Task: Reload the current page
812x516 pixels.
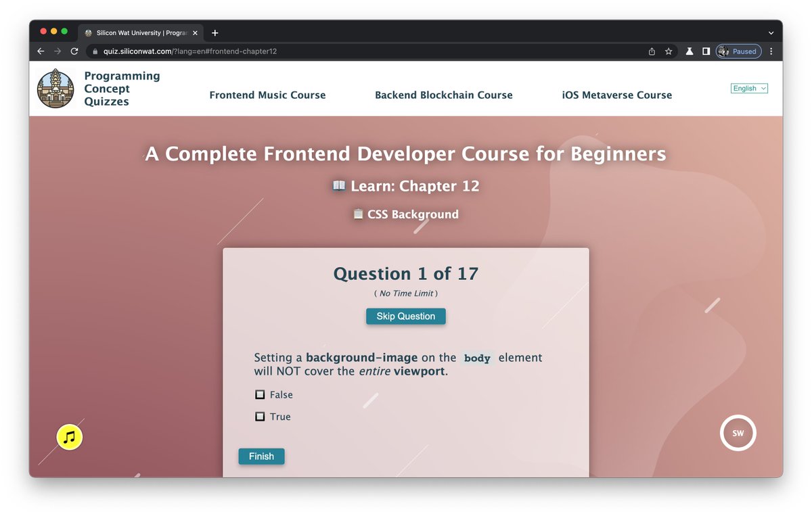Action: [x=74, y=51]
